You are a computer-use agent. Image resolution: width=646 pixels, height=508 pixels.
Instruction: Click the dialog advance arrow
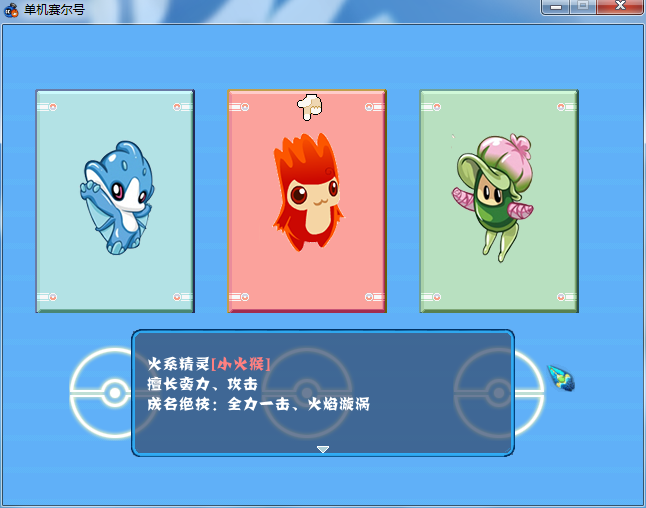click(x=323, y=449)
